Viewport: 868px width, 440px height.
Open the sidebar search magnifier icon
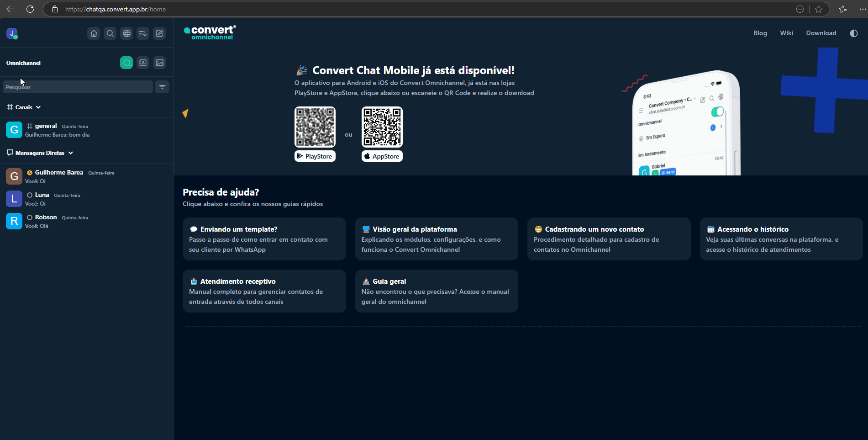click(x=110, y=33)
